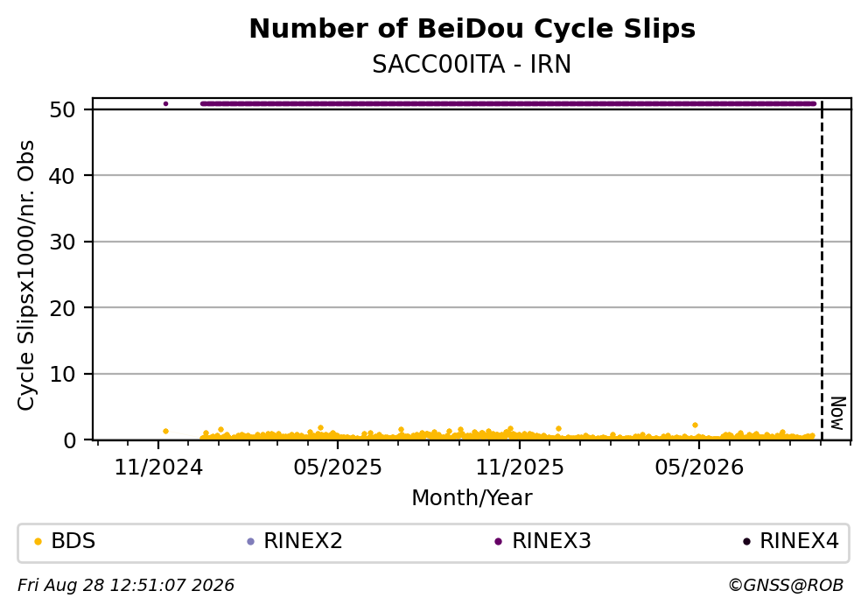868x612 pixels.
Task: Click the RINEX3 purple legend dot
Action: tap(498, 542)
